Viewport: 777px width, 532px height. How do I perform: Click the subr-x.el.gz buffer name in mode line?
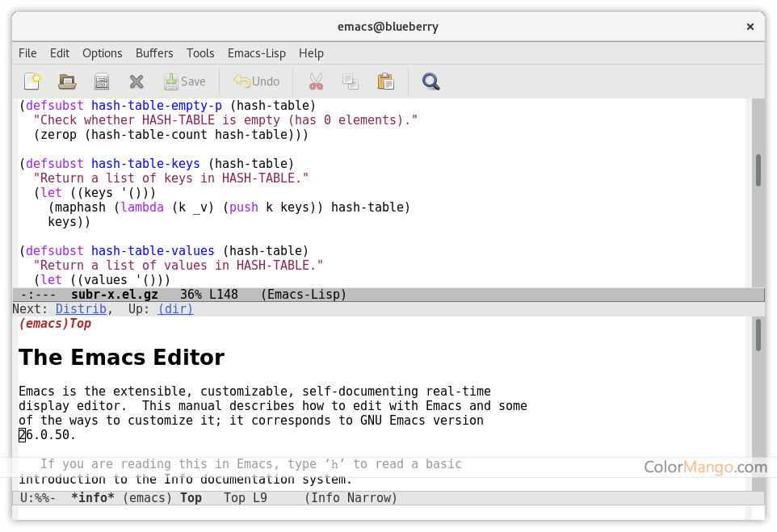click(x=115, y=295)
